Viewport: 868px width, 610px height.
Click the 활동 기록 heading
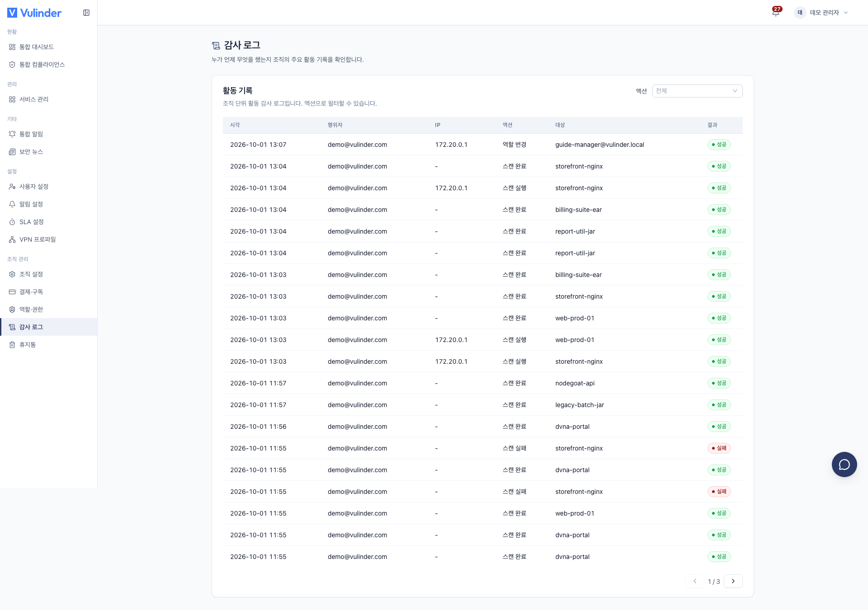click(237, 91)
